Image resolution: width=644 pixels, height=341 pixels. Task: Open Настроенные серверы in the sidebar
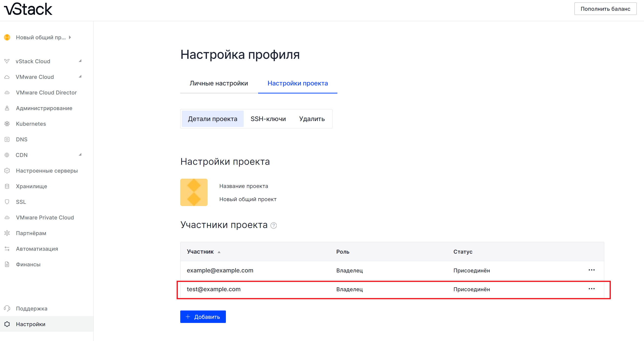point(47,171)
